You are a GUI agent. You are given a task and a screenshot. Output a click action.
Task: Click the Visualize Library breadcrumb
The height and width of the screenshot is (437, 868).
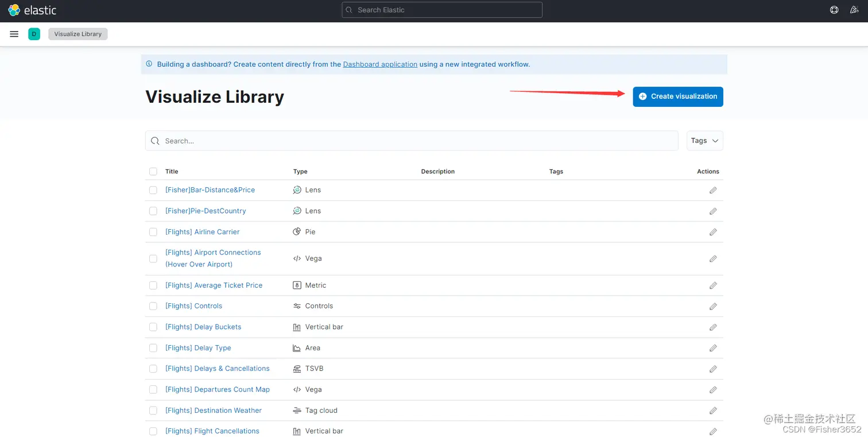click(x=77, y=34)
